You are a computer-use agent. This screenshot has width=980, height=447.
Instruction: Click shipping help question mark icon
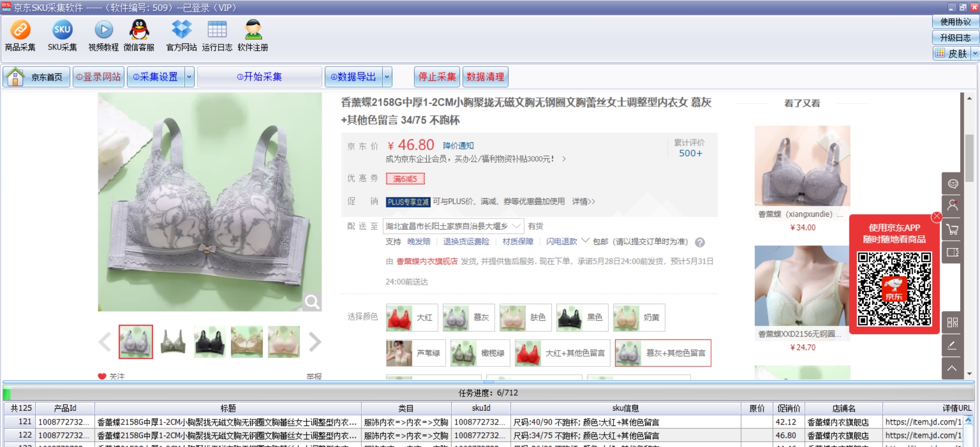[x=700, y=242]
